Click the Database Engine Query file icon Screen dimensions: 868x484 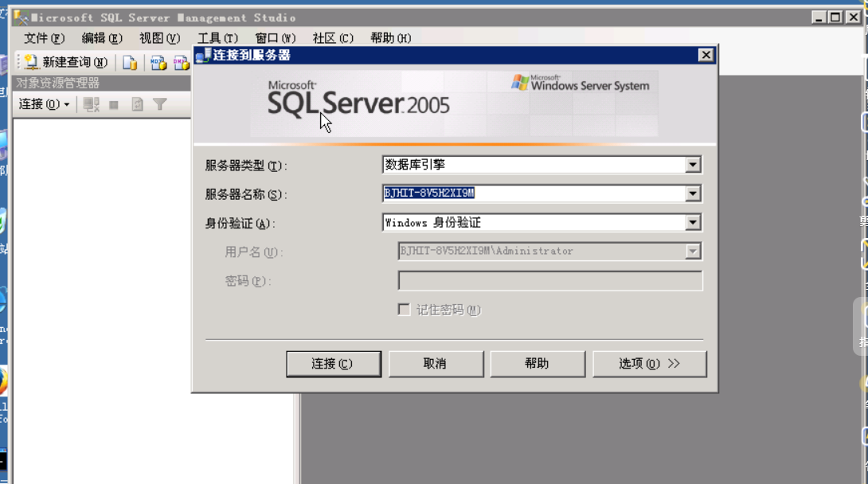pos(130,63)
